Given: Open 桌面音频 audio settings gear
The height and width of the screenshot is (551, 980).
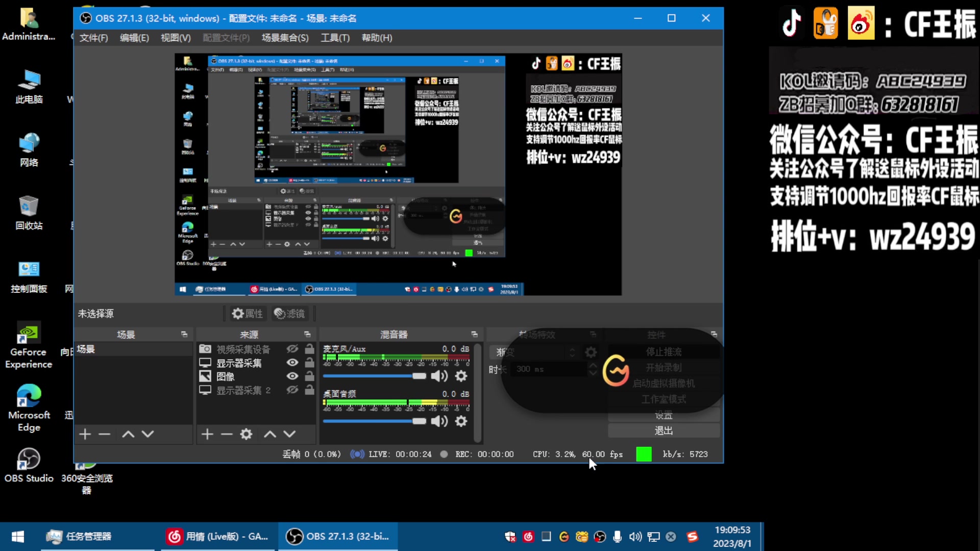Looking at the screenshot, I should [461, 421].
